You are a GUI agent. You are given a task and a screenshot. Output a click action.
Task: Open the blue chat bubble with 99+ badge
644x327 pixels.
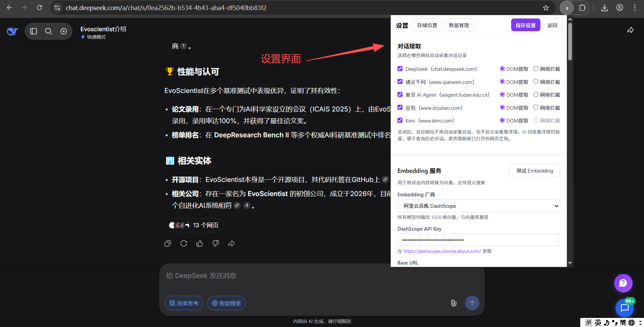625,308
